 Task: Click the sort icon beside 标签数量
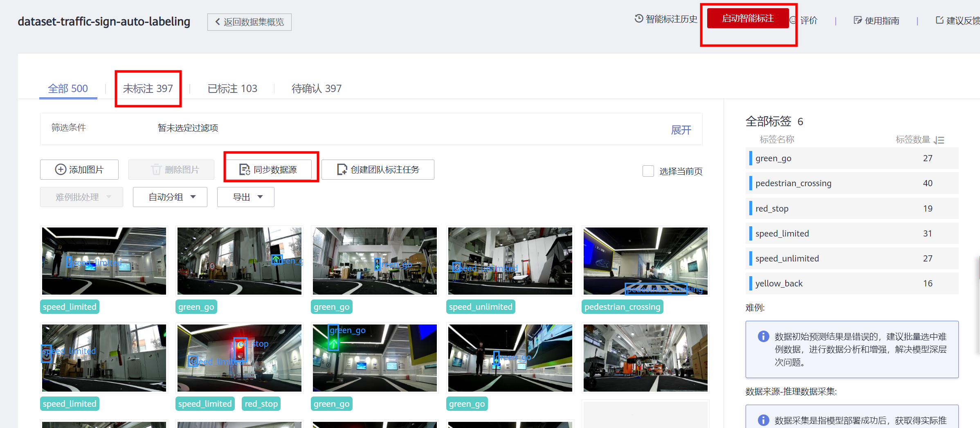(939, 140)
